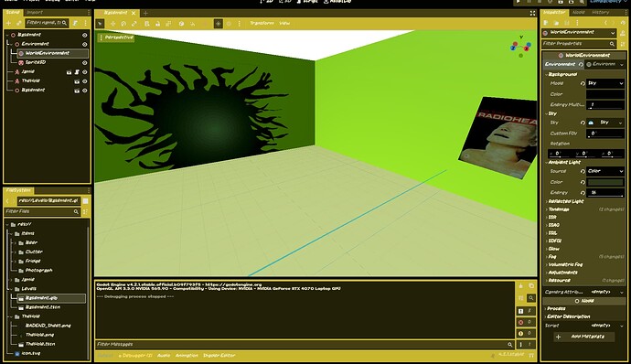Switch to the History tab
Image resolution: width=631 pixels, height=364 pixels.
pyautogui.click(x=601, y=13)
